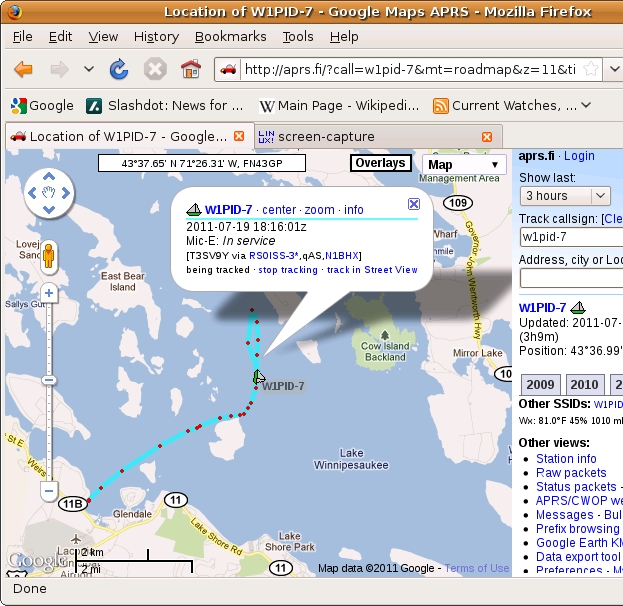Pan the map up with the arrow
The width and height of the screenshot is (623, 606).
49,176
